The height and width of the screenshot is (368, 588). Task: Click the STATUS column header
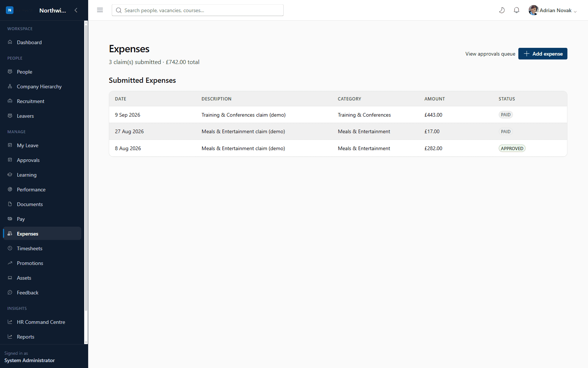click(507, 99)
